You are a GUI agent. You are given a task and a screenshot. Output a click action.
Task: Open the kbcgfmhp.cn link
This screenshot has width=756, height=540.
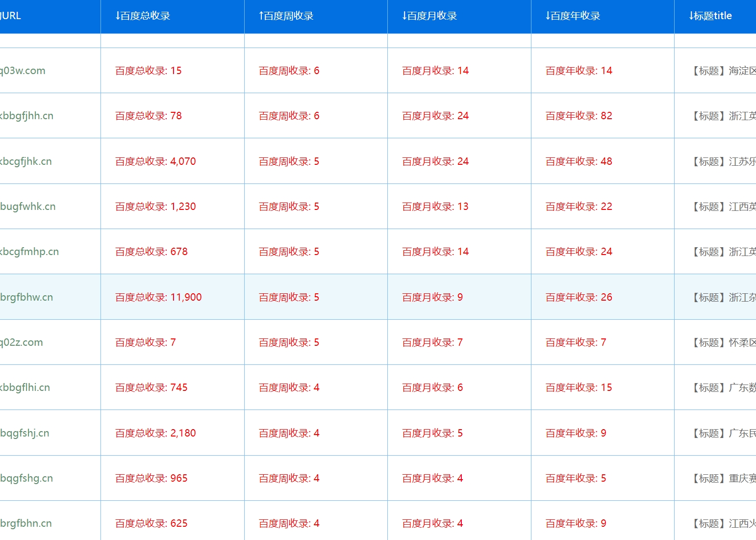29,252
